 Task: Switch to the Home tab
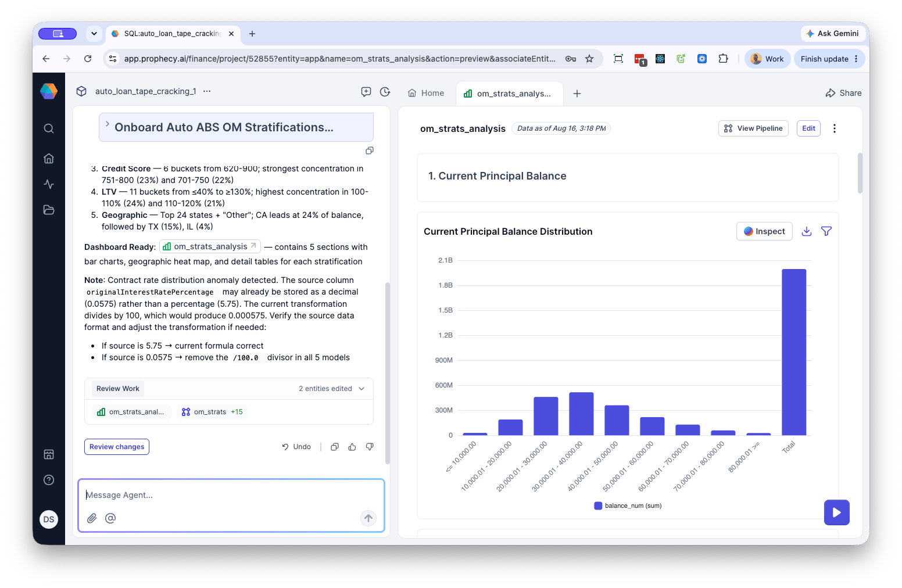point(426,93)
